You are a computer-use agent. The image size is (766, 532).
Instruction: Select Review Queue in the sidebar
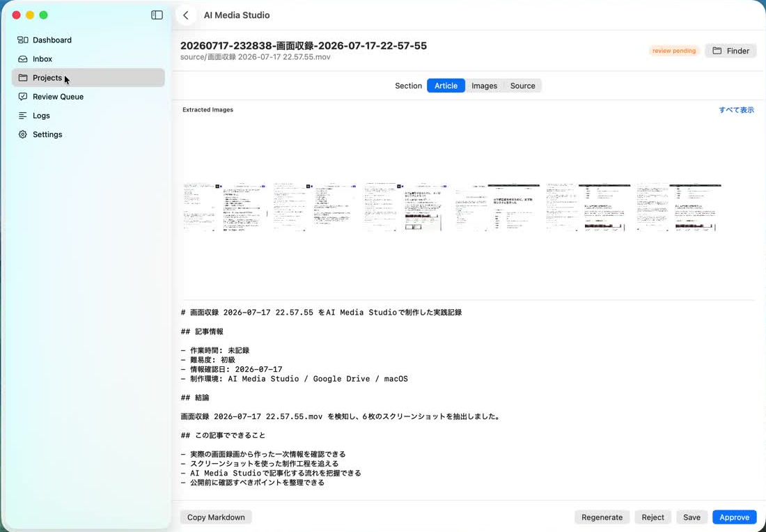[x=88, y=97]
